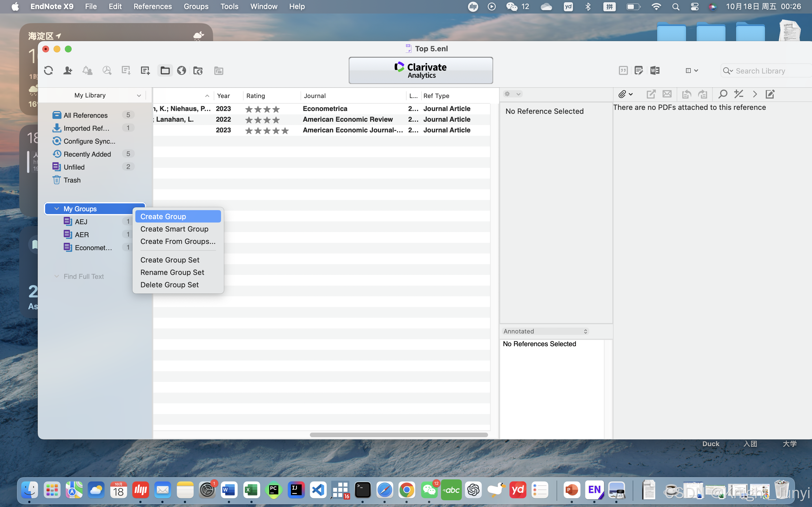Switch to Integrated Library and Online mode
The height and width of the screenshot is (507, 812).
198,70
